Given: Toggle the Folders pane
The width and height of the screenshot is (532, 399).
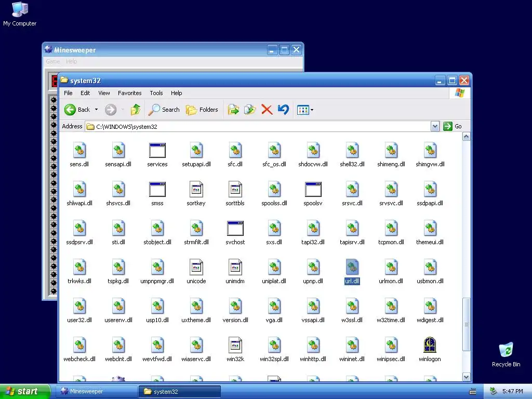Looking at the screenshot, I should (x=202, y=110).
